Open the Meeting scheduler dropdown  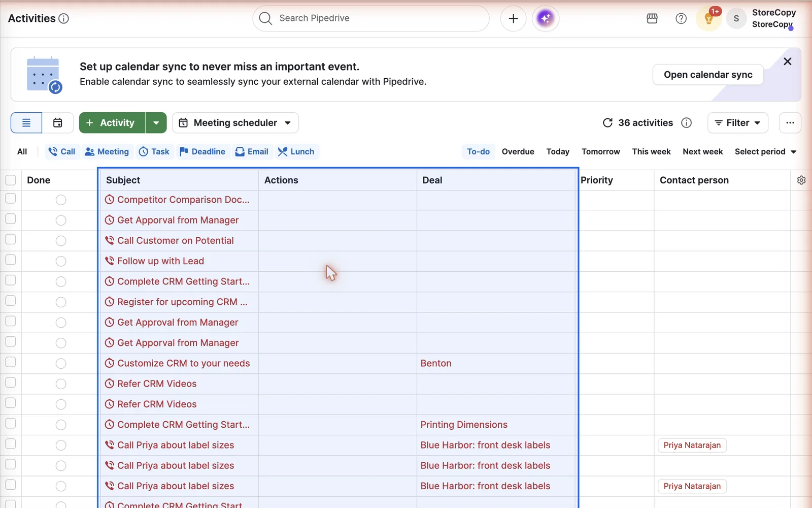click(x=235, y=122)
